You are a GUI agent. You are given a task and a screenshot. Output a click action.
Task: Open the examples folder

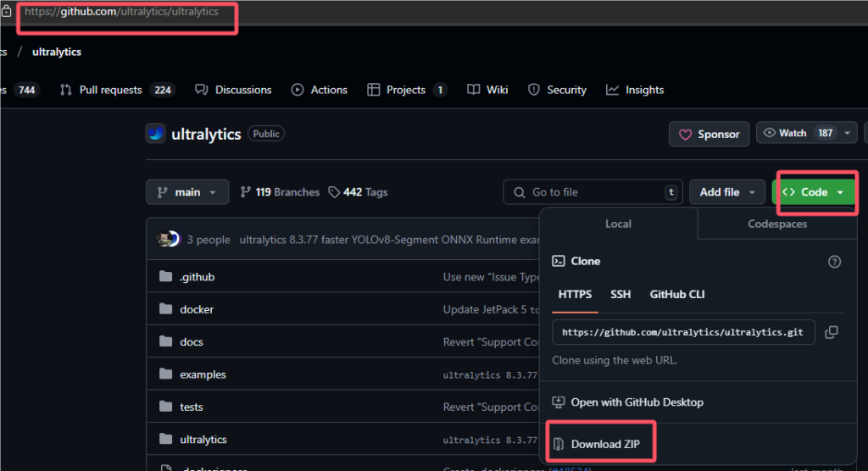coord(203,374)
